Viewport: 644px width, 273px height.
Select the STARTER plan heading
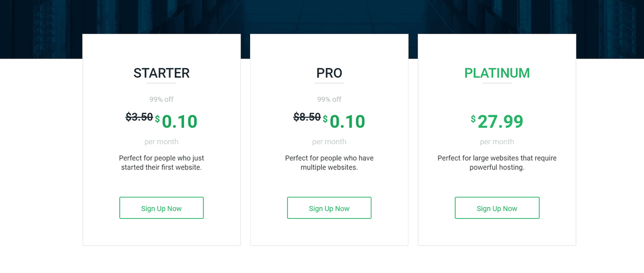click(162, 73)
